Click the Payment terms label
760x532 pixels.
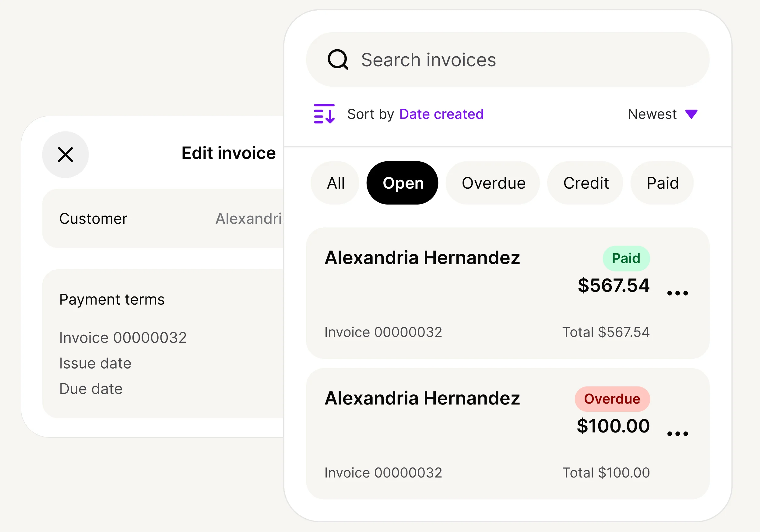tap(111, 300)
